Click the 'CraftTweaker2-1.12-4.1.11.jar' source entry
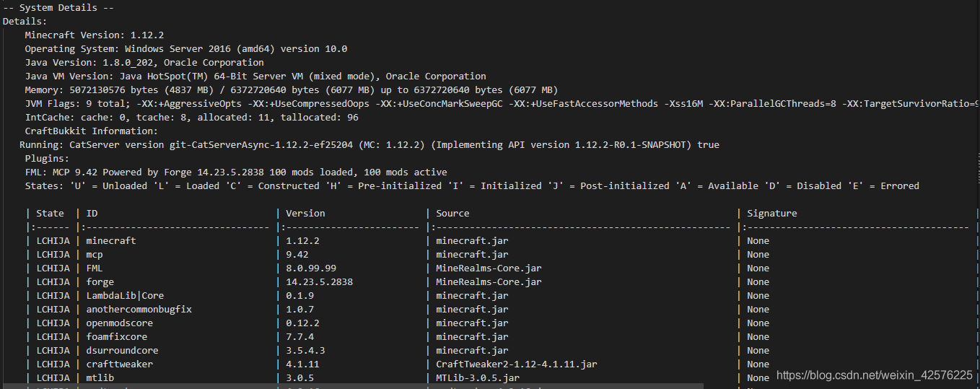 [x=516, y=364]
